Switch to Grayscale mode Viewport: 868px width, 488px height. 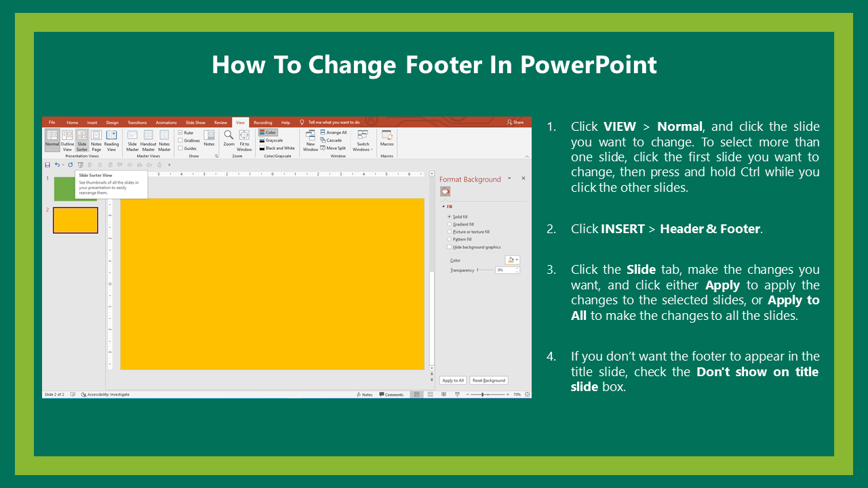pyautogui.click(x=271, y=140)
